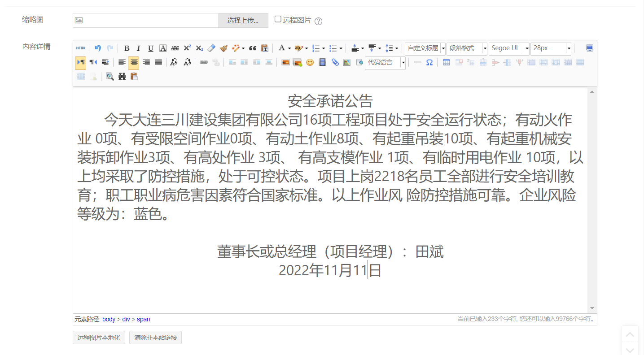This screenshot has height=355, width=644.
Task: Set right-to-left text direction
Action: click(x=93, y=62)
